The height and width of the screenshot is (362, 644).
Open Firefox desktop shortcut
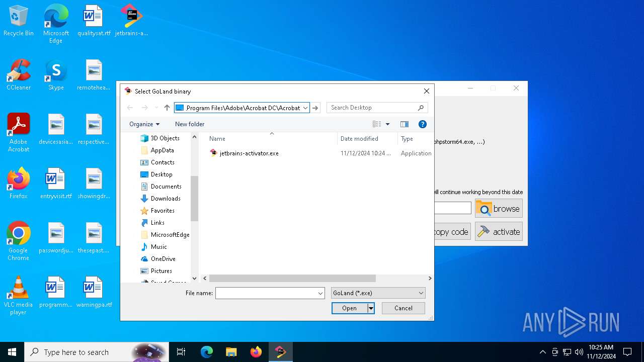coord(19,184)
